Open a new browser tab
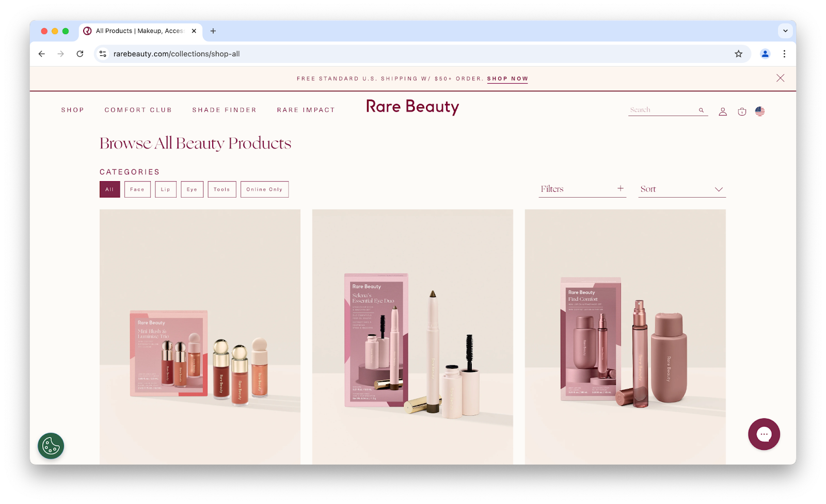Viewport: 826px width, 504px height. pos(213,31)
